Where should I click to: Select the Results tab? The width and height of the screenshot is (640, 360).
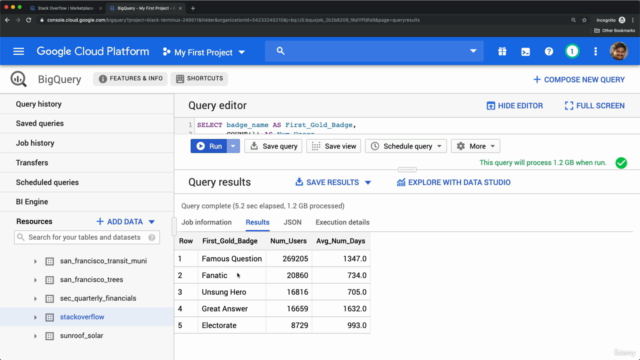coord(257,222)
